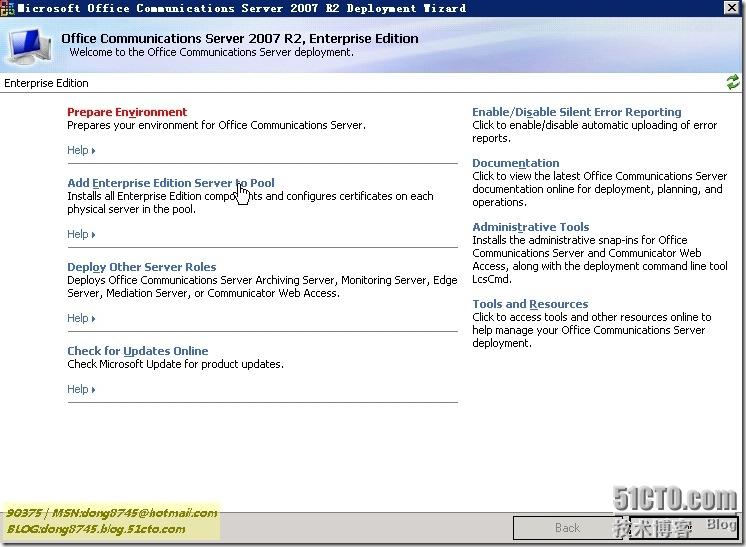Open Add Enterprise Edition Server to Pool
This screenshot has width=746, height=547.
click(x=171, y=183)
